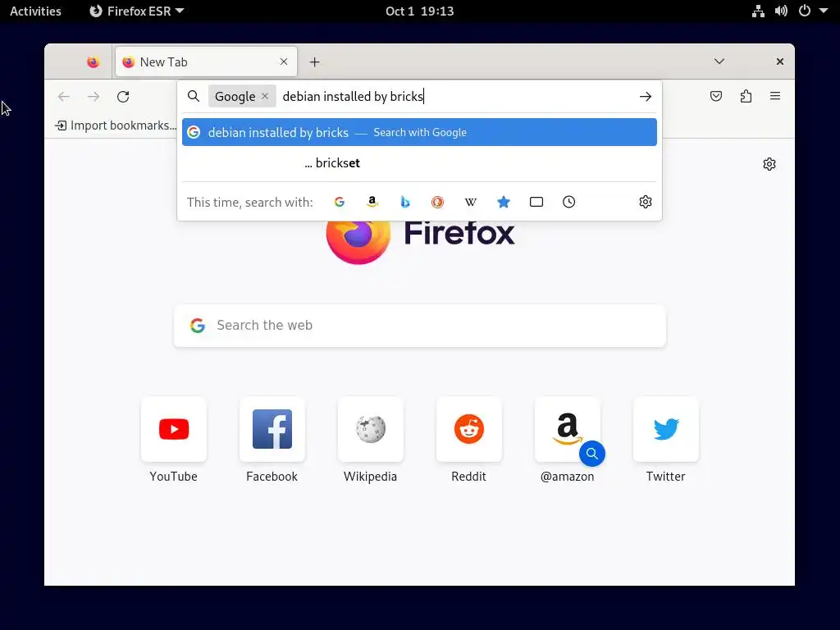The width and height of the screenshot is (840, 630).
Task: Reload the current page
Action: pos(123,97)
